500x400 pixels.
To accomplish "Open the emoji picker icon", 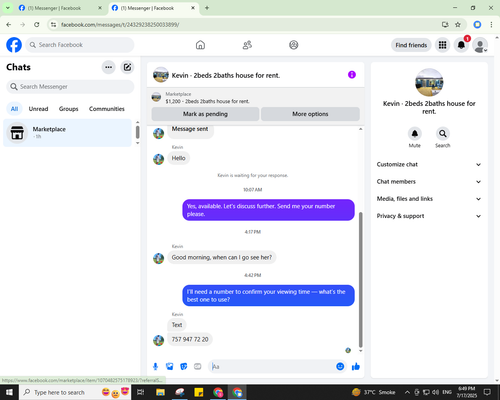I will tap(340, 367).
